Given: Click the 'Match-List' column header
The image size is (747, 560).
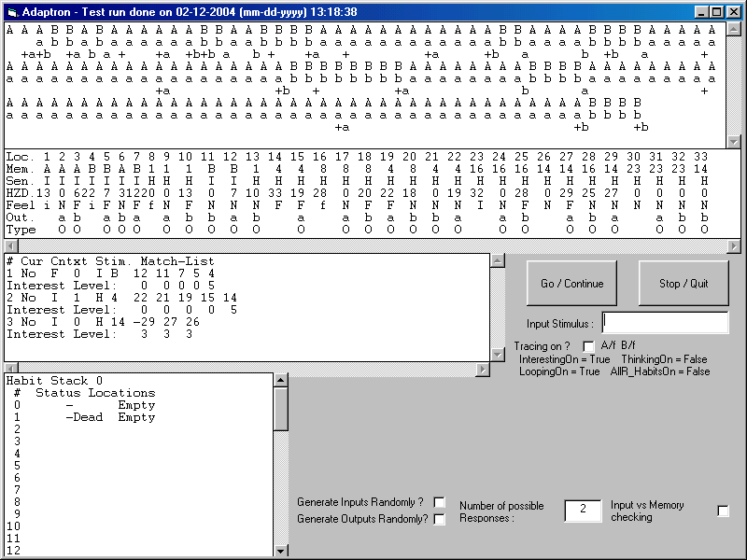Looking at the screenshot, I should coord(177,261).
